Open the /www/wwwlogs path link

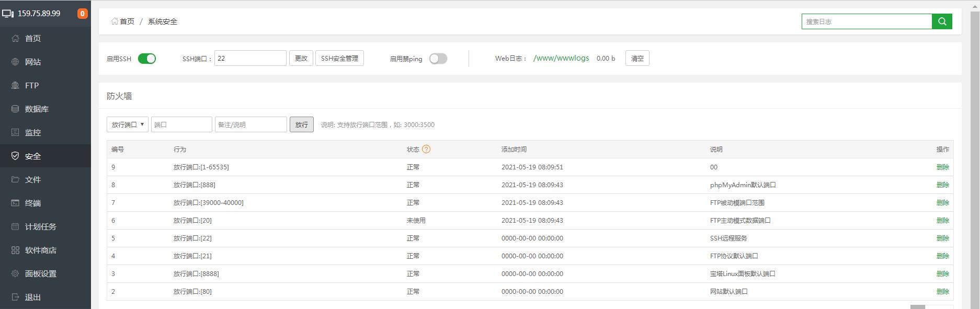[561, 58]
